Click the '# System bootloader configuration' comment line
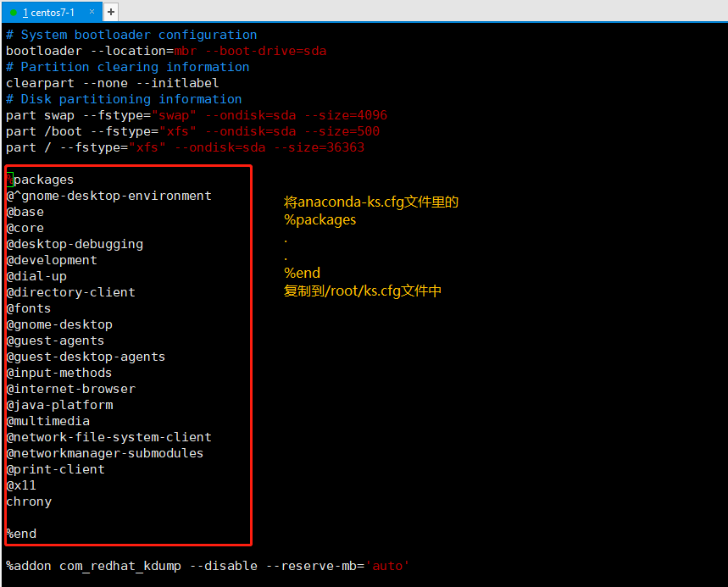The image size is (728, 587). coord(131,35)
